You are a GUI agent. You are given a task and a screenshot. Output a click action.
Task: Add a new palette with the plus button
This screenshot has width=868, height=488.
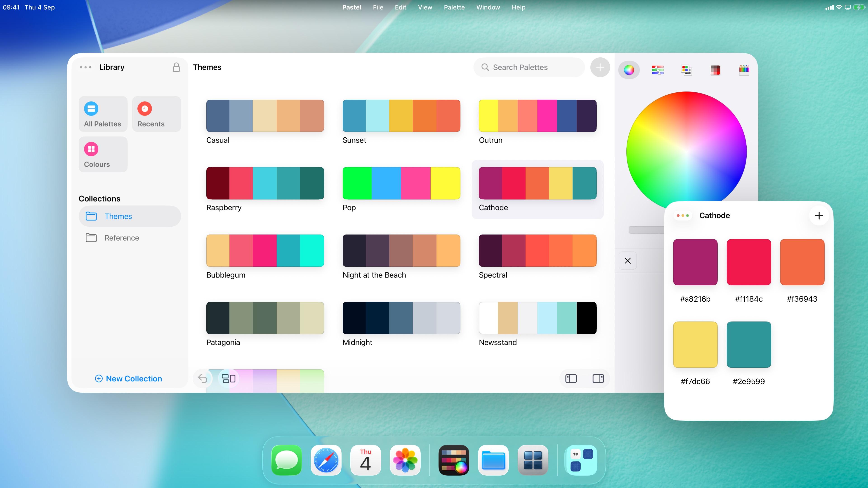coord(600,67)
